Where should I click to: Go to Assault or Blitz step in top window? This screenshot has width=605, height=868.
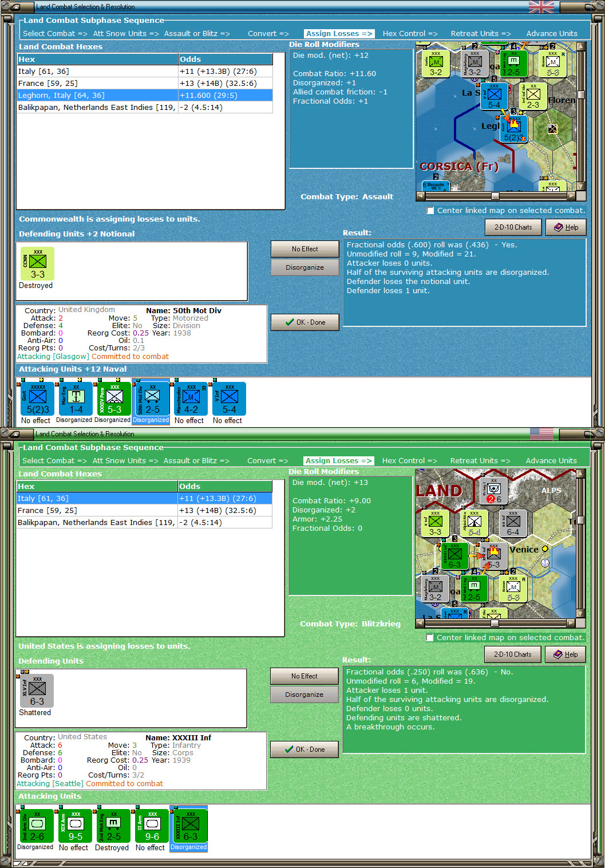[x=197, y=34]
